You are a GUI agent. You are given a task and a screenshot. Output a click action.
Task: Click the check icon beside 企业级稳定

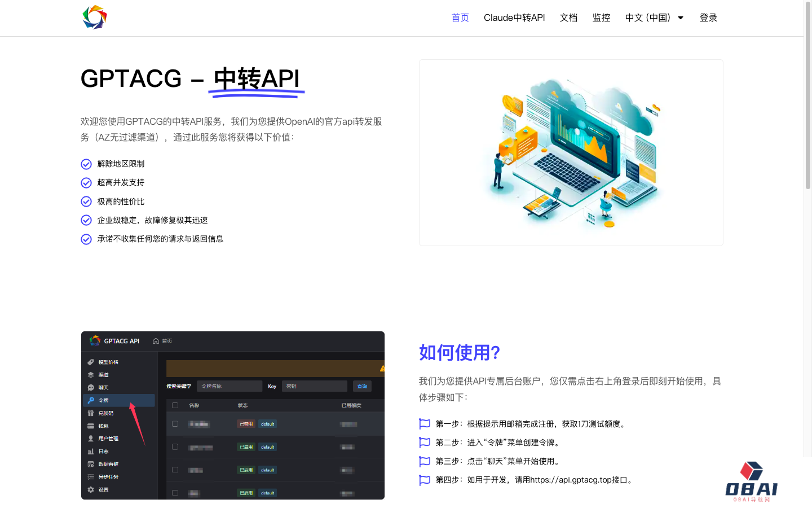point(86,220)
